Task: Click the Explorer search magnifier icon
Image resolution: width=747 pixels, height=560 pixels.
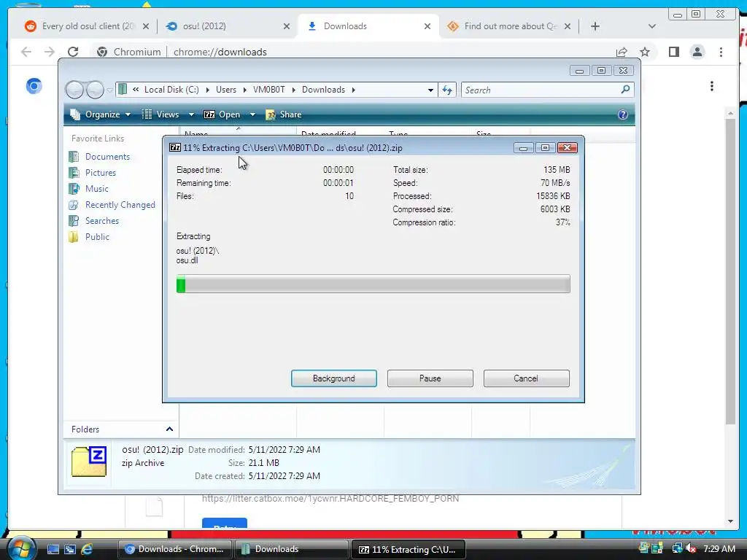Action: [x=625, y=90]
